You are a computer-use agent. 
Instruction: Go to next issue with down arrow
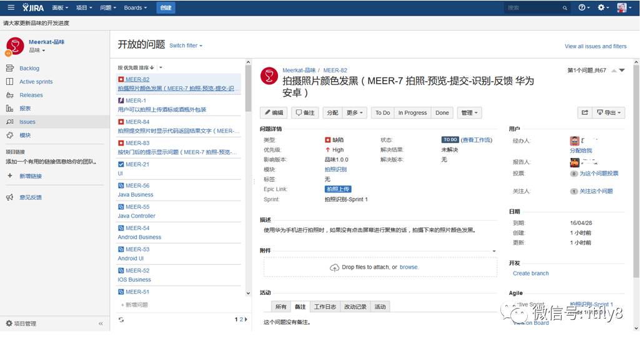[622, 71]
